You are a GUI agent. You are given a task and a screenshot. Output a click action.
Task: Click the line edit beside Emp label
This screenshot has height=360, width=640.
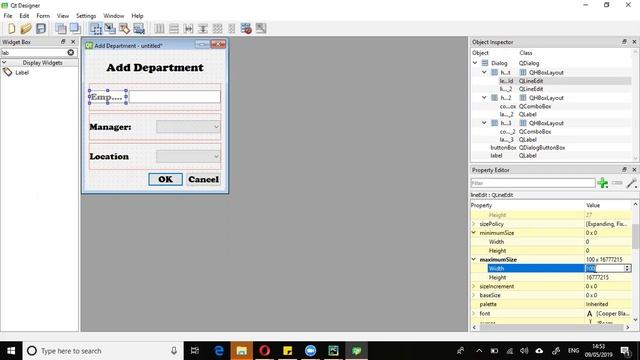click(x=175, y=97)
